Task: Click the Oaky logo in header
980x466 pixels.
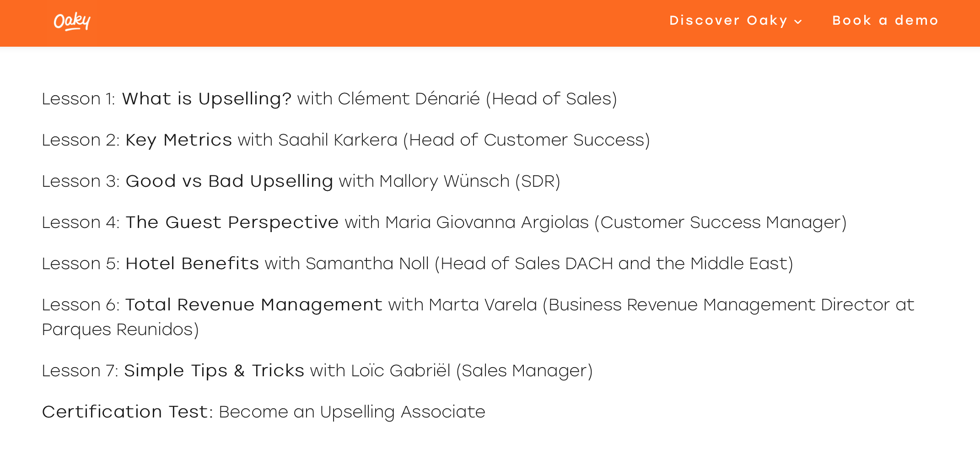Action: click(x=72, y=21)
